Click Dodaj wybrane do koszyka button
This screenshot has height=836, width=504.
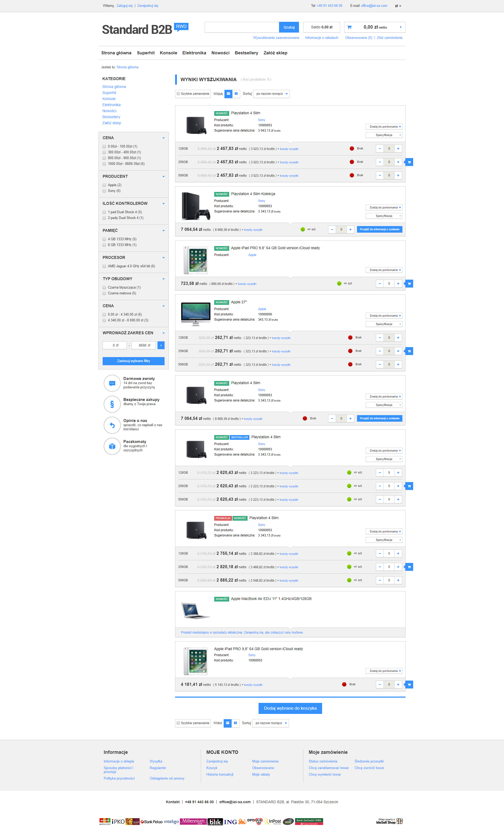(x=290, y=708)
